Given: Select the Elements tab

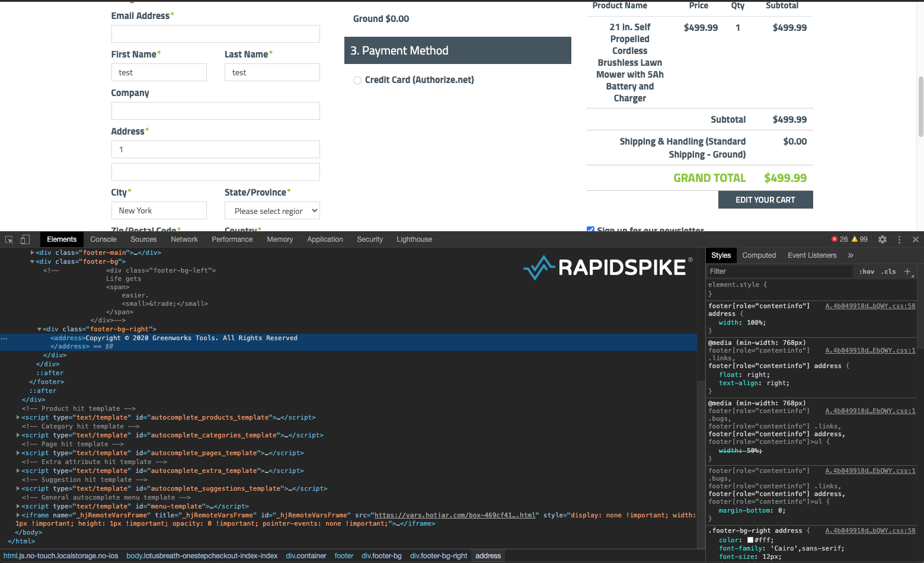Looking at the screenshot, I should point(62,239).
